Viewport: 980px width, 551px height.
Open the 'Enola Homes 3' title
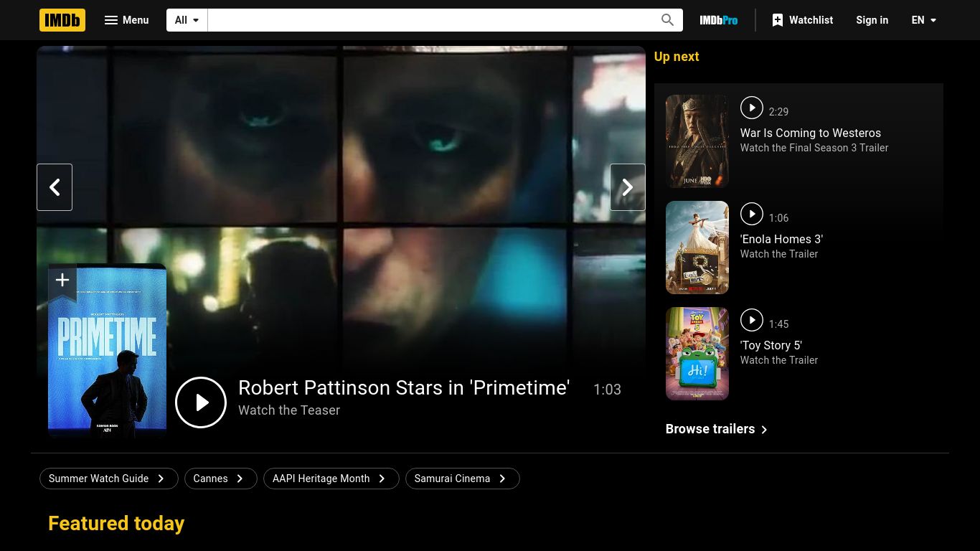click(781, 239)
